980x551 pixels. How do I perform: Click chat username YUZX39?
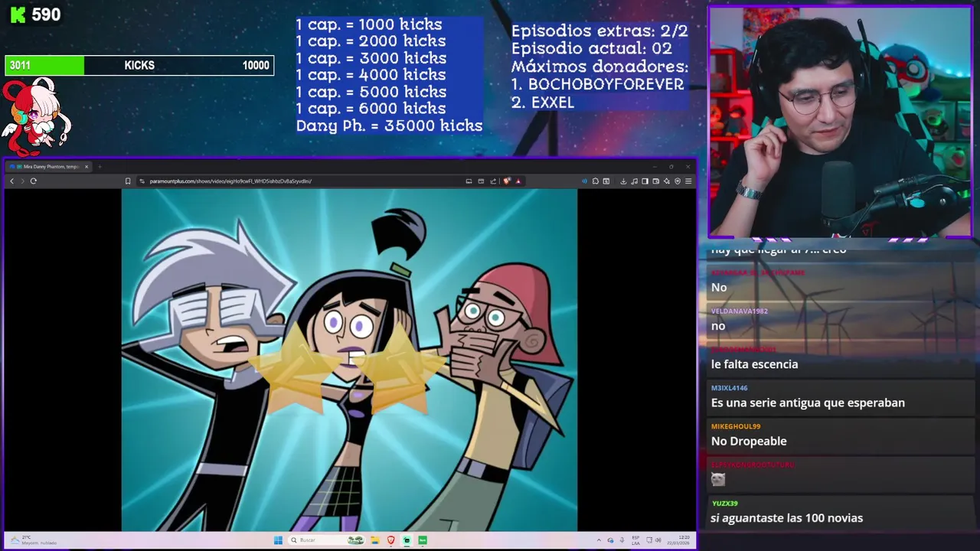(x=724, y=504)
